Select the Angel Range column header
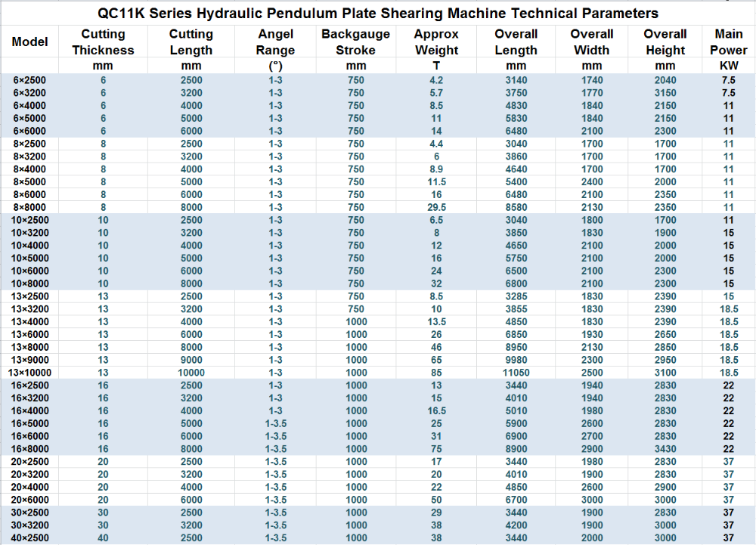The height and width of the screenshot is (545, 756). [275, 42]
